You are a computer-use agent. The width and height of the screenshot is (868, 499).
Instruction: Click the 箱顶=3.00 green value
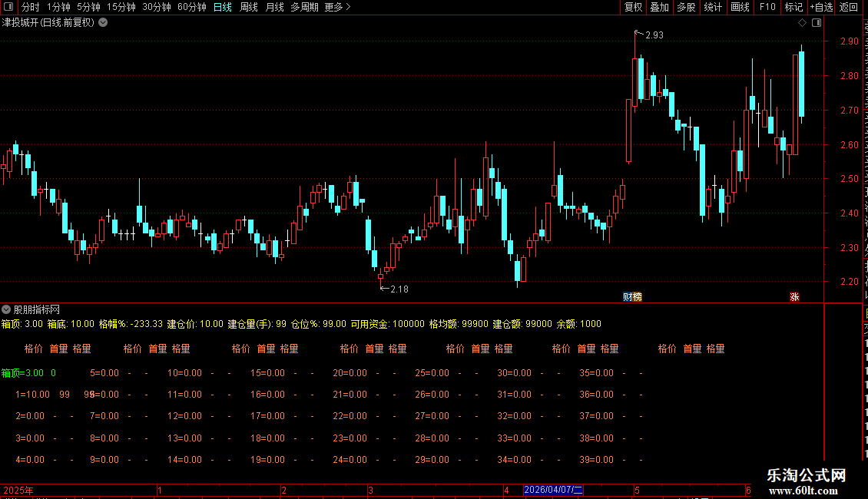[x=23, y=373]
